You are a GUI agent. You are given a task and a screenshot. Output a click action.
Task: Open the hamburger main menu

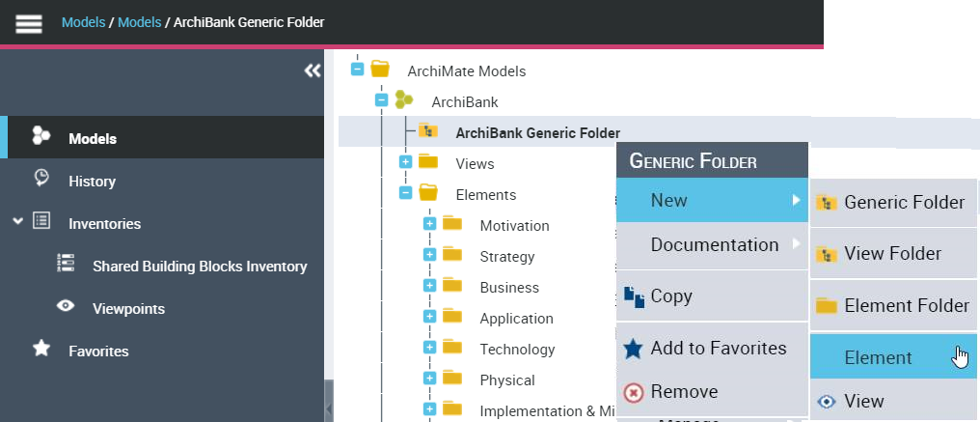point(29,23)
